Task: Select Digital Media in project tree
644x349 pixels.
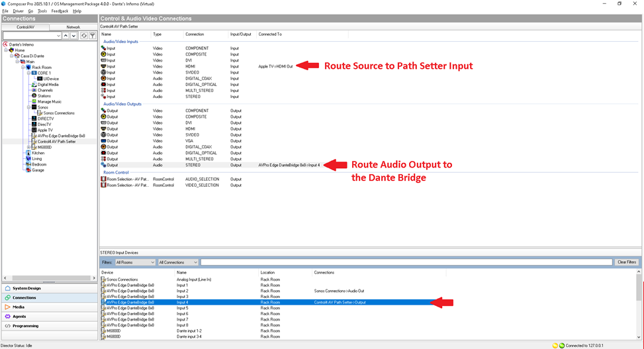Action: (48, 84)
